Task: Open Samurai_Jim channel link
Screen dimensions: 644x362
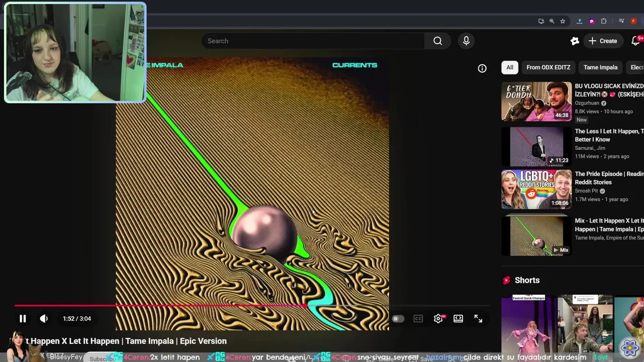Action: click(590, 148)
